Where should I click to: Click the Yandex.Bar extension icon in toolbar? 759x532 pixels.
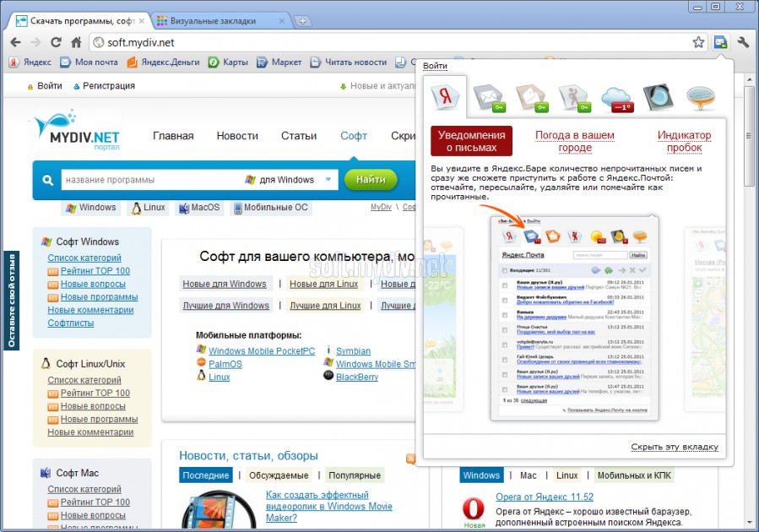click(x=720, y=42)
